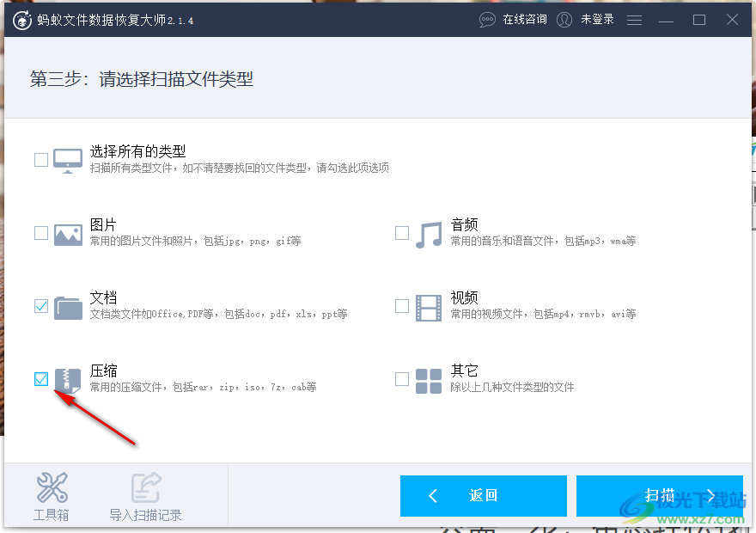This screenshot has height=533, width=756.
Task: Click the monitor icon for all file types
Action: point(68,159)
